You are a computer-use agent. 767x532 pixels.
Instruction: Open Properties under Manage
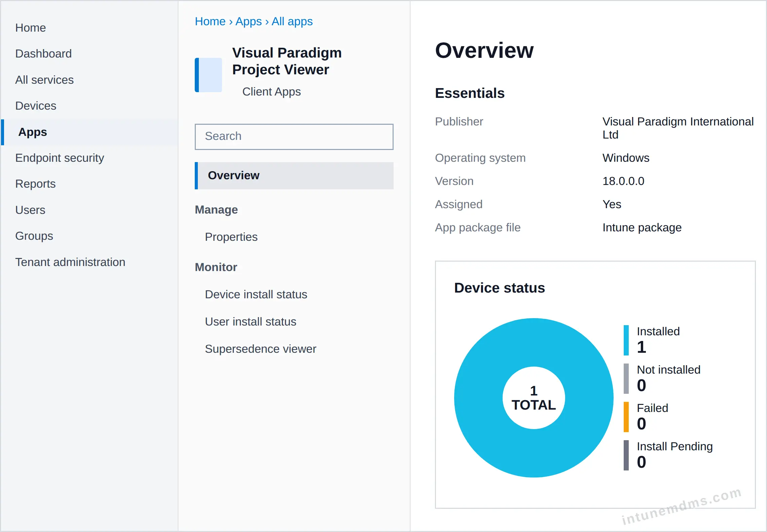click(x=231, y=237)
